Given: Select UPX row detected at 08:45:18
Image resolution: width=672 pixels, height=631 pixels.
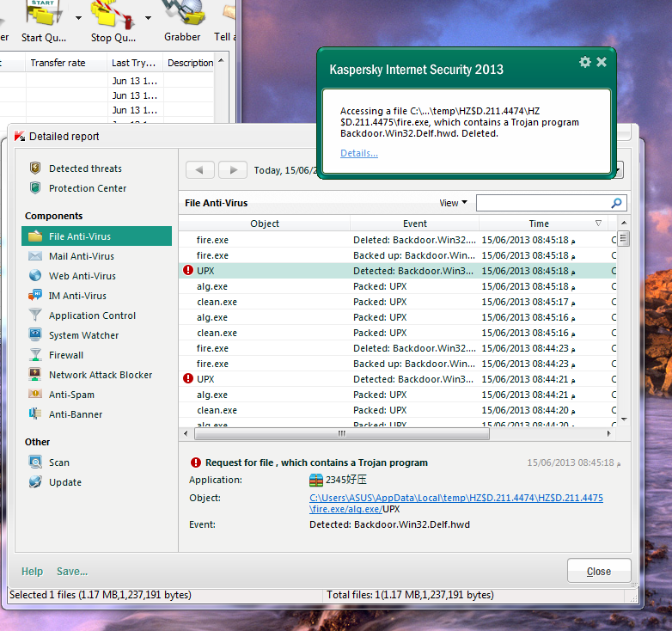Looking at the screenshot, I should 398,271.
